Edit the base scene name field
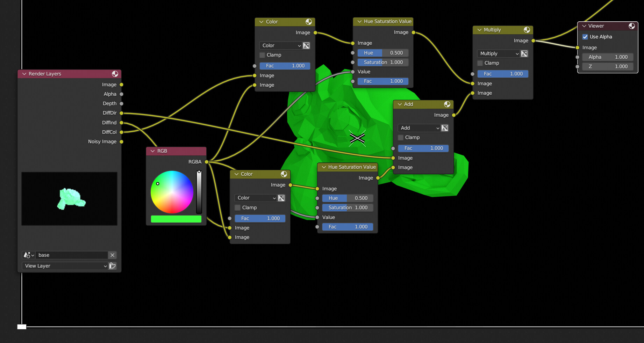 pos(72,255)
